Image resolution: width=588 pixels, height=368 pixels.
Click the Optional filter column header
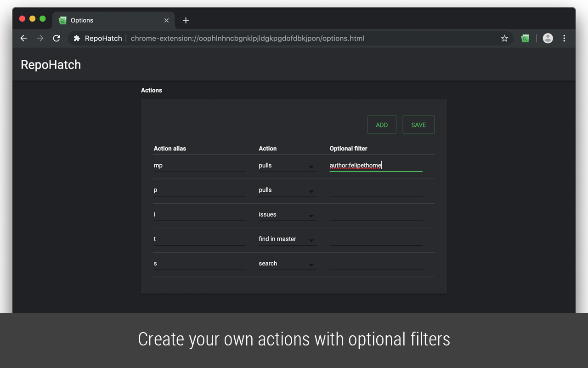[x=349, y=149]
